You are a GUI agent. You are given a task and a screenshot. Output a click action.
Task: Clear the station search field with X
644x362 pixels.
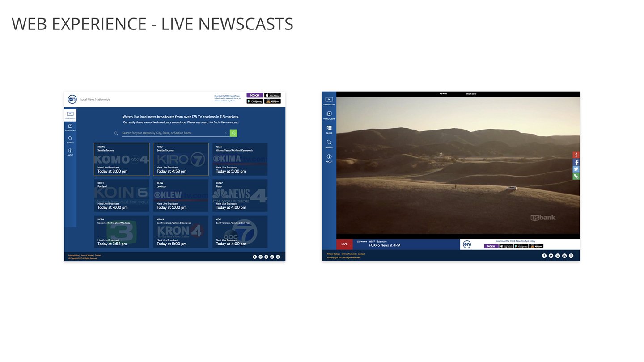point(225,133)
